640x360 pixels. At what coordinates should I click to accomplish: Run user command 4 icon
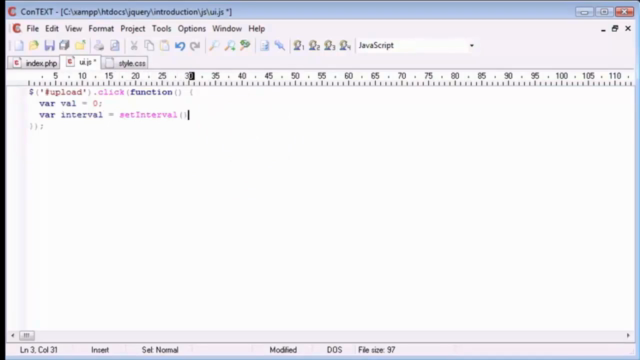click(x=345, y=45)
